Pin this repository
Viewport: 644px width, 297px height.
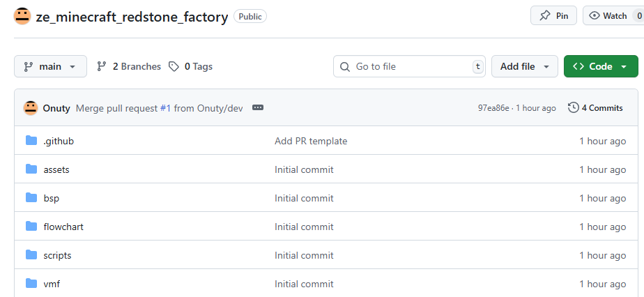tap(553, 16)
